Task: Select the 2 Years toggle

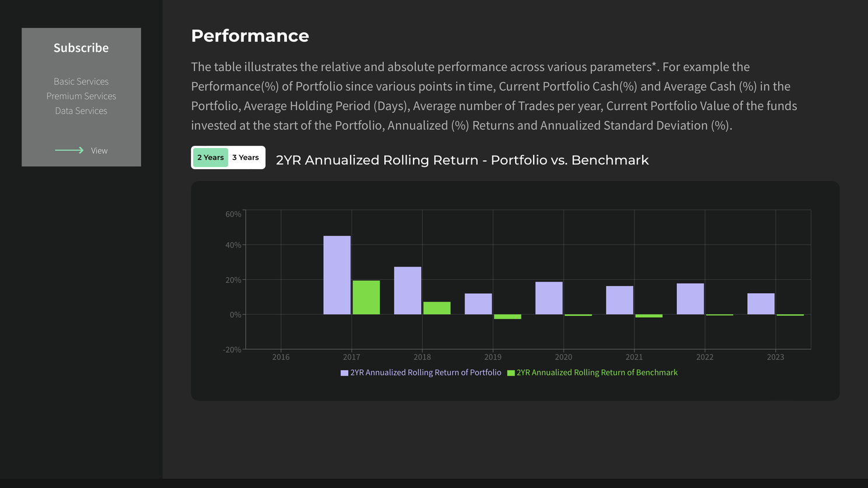Action: tap(210, 157)
